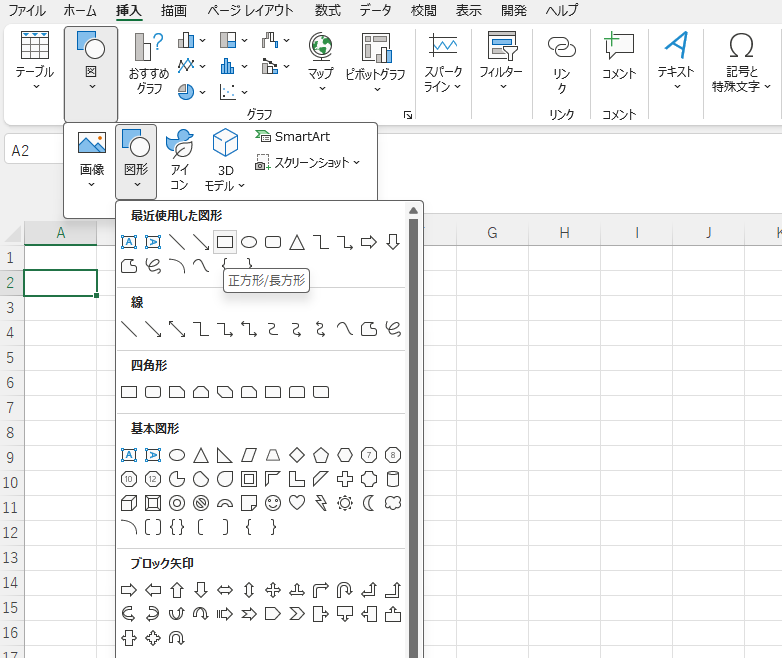
Task: Pick the lightning bolt shape
Action: [x=321, y=503]
